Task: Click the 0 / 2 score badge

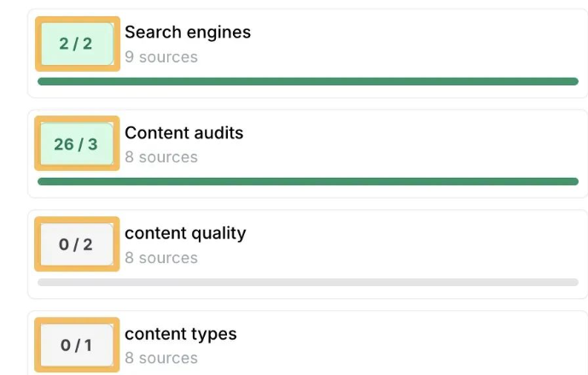Action: pos(77,244)
